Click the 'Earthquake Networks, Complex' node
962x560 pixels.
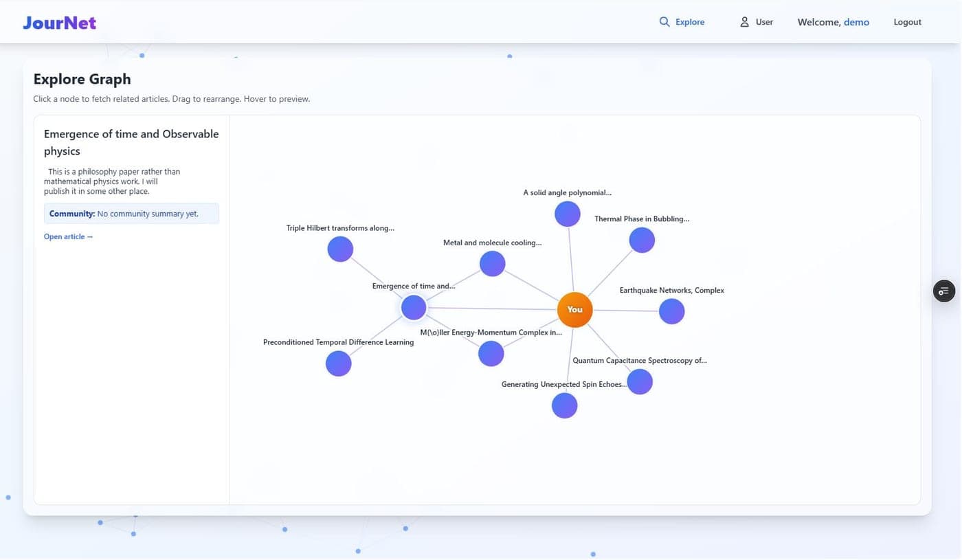coord(671,312)
